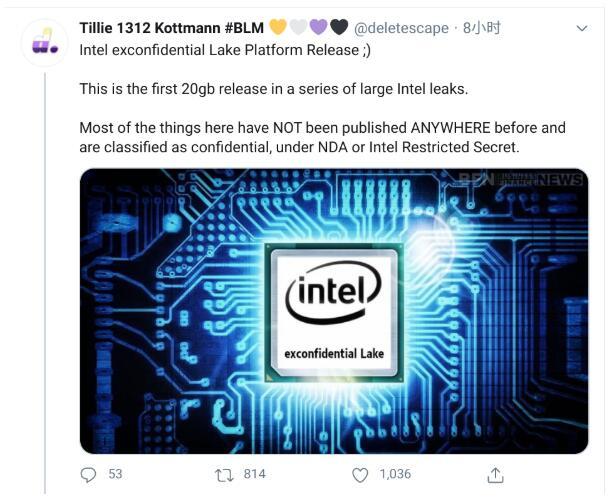615x503 pixels.
Task: Open the author's profile avatar
Action: pos(44,42)
